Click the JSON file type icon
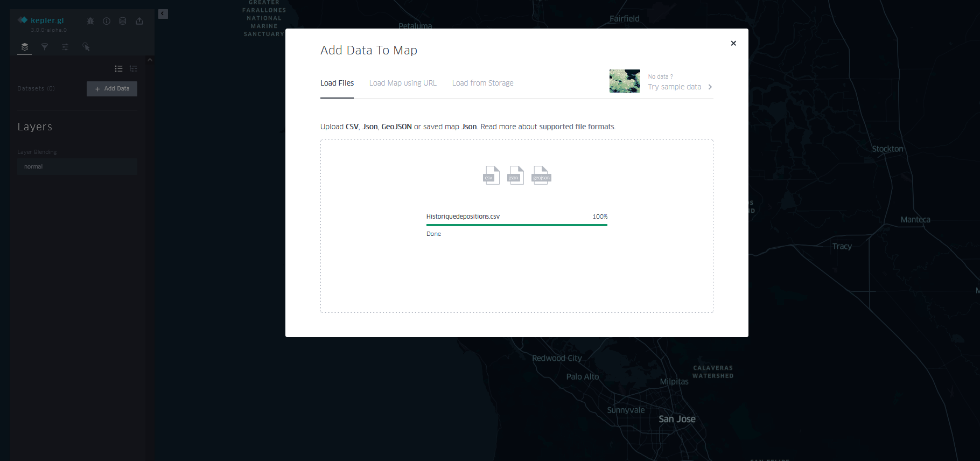 tap(516, 175)
